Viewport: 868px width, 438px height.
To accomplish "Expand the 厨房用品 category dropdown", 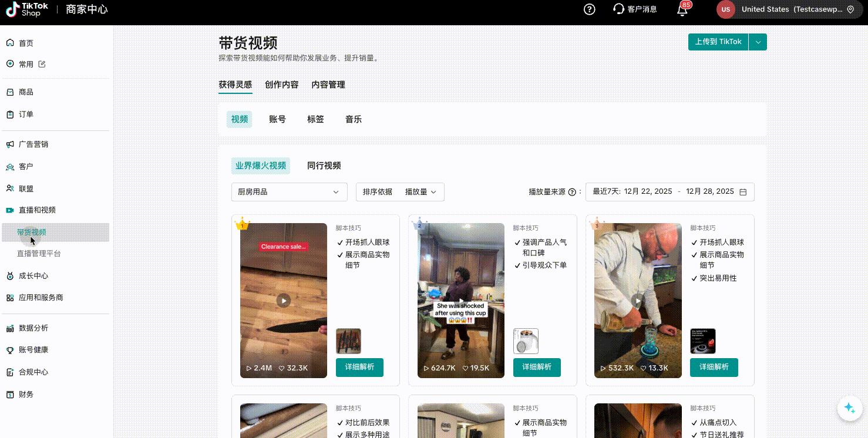I will coord(288,192).
